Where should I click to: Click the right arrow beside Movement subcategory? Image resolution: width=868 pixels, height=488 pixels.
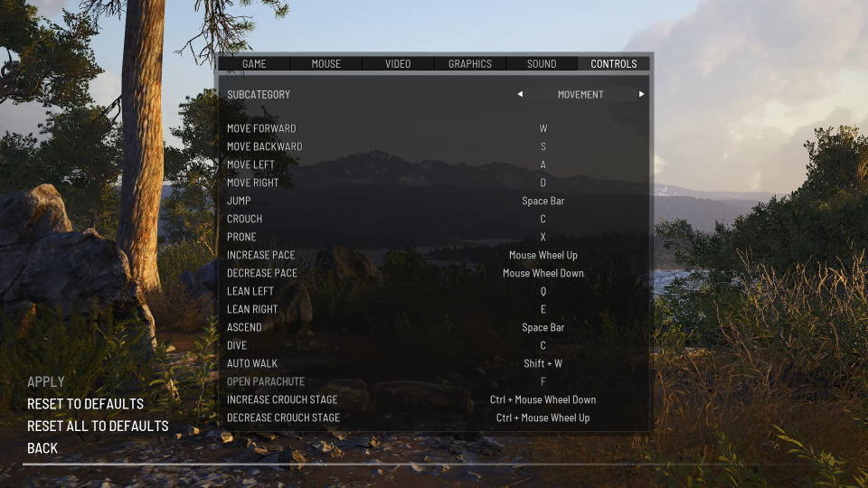click(641, 94)
